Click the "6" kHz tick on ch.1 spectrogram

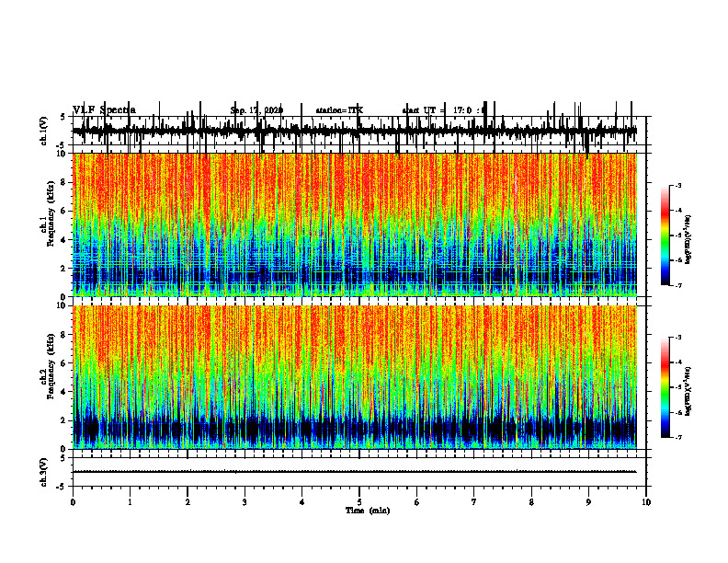[64, 211]
